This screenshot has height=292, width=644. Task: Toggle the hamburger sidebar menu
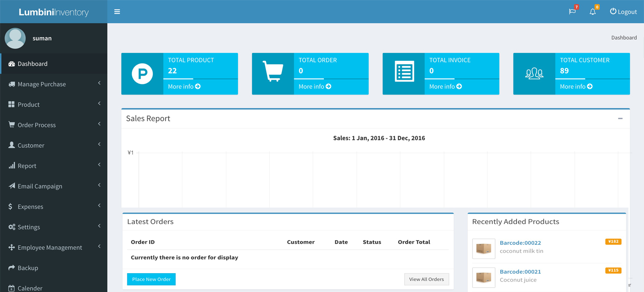117,12
